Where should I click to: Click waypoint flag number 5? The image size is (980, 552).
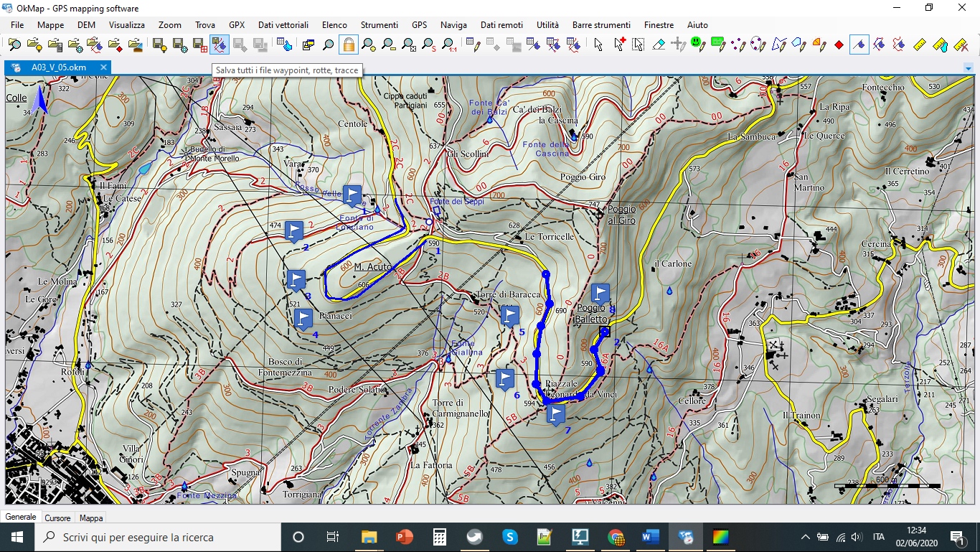(x=510, y=316)
